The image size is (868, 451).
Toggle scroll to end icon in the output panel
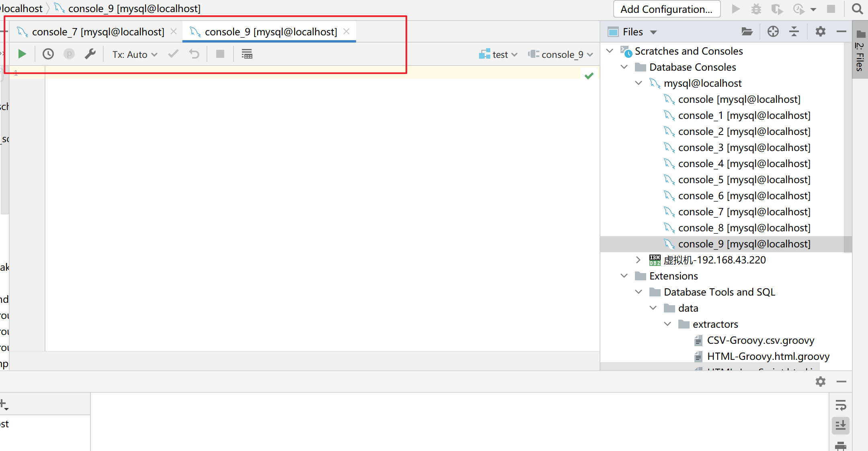click(x=841, y=425)
